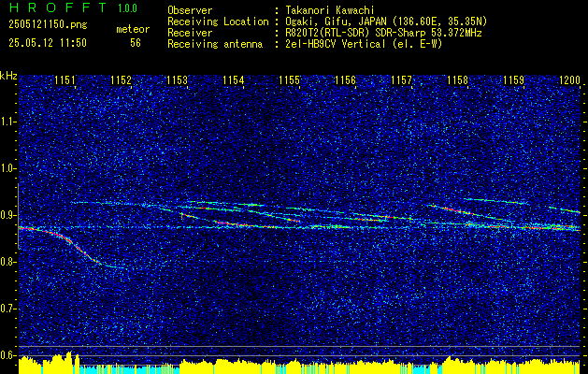Viewport: 588px width, 374px height.
Task: Click the kHz axis unit label
Action: (x=8, y=76)
